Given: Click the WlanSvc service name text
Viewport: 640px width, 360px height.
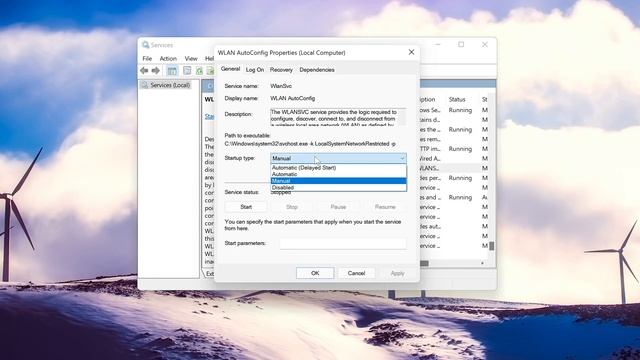Looking at the screenshot, I should tap(281, 86).
